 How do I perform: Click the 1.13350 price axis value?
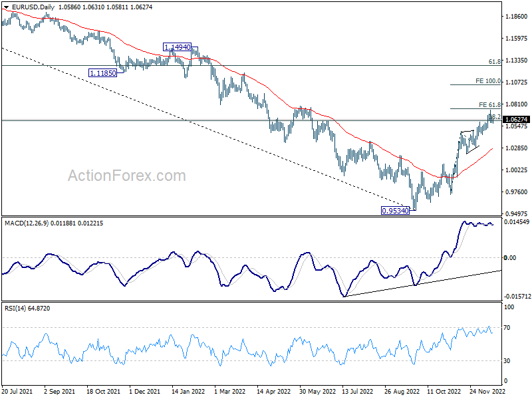[x=517, y=61]
